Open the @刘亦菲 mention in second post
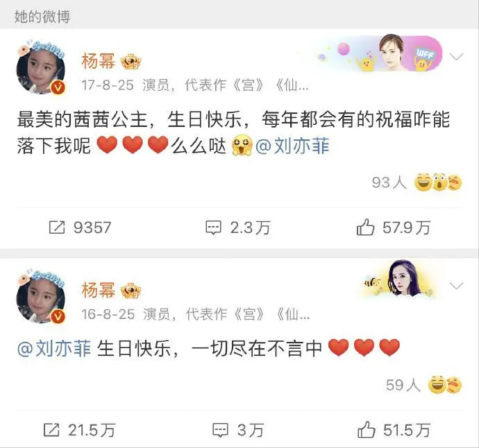This screenshot has width=479, height=448. coord(54,349)
